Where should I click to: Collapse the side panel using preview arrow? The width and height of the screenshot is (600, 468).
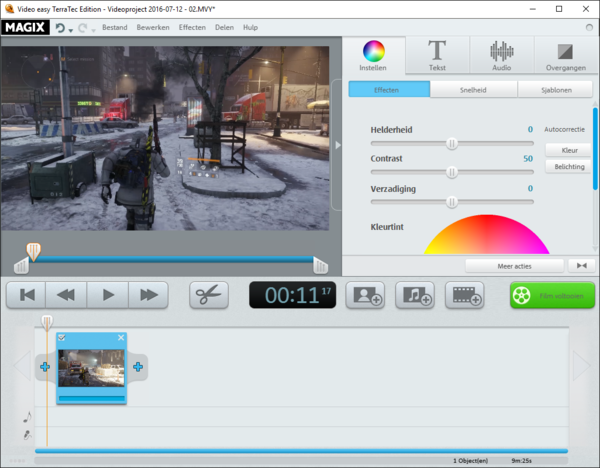(x=337, y=145)
